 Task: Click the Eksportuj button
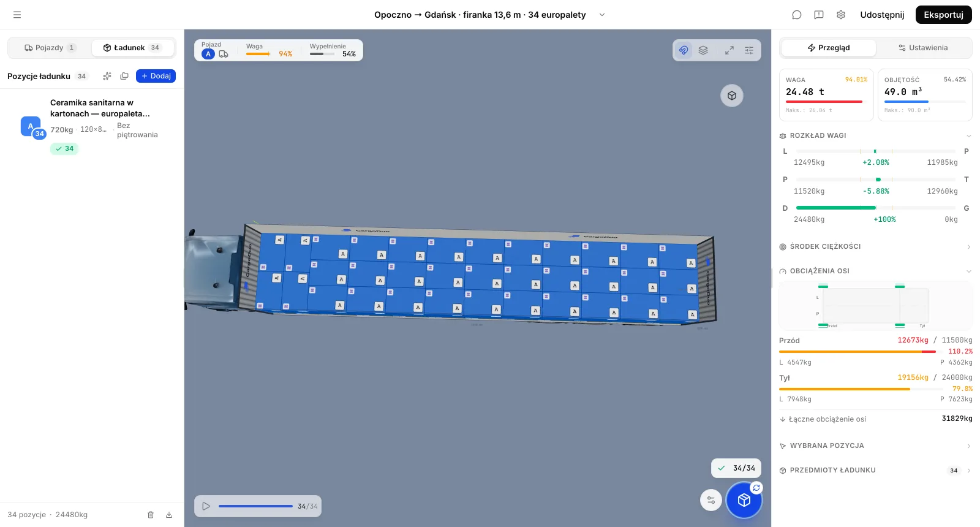coord(944,15)
